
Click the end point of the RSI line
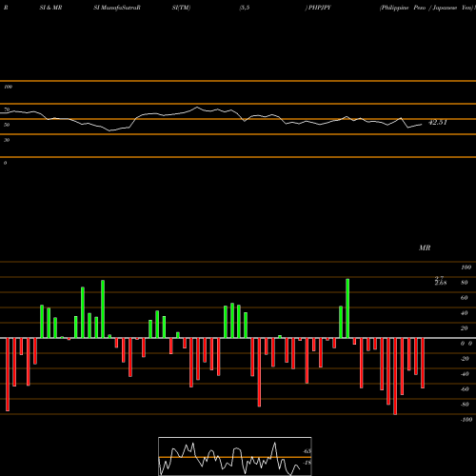[422, 125]
